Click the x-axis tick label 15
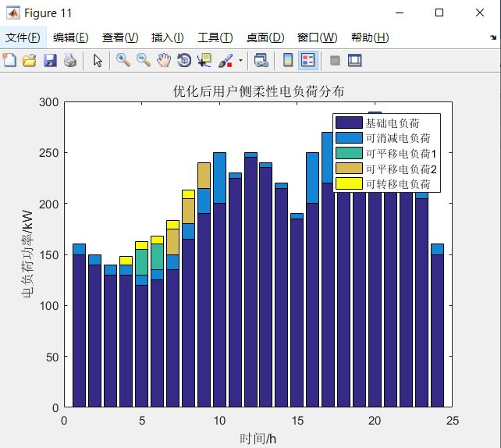This screenshot has width=501, height=448. [x=297, y=421]
